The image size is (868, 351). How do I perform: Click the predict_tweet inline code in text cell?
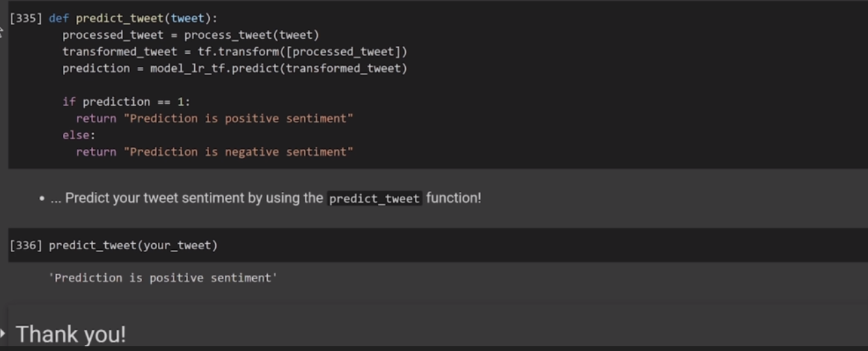[375, 199]
